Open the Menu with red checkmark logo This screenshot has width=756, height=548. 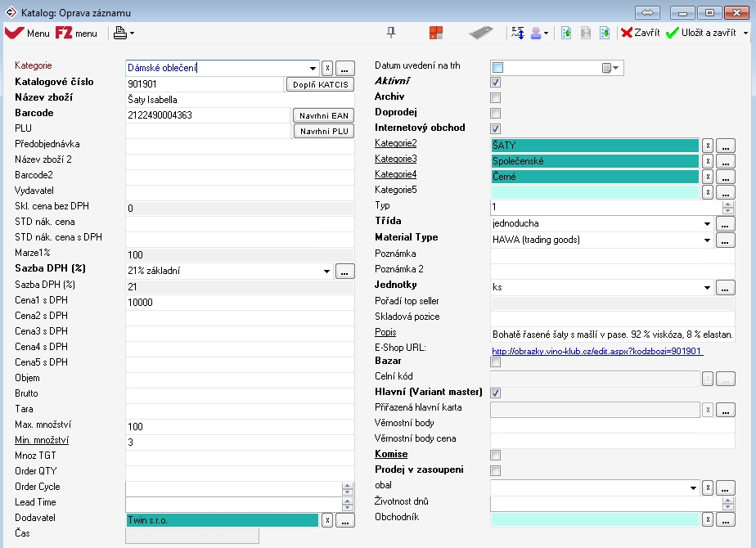click(27, 33)
